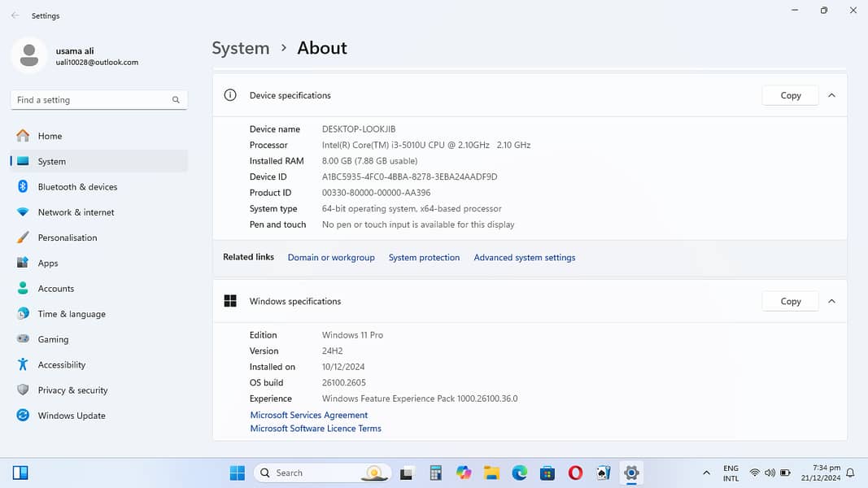
Task: Collapse the Device specifications section
Action: click(831, 95)
